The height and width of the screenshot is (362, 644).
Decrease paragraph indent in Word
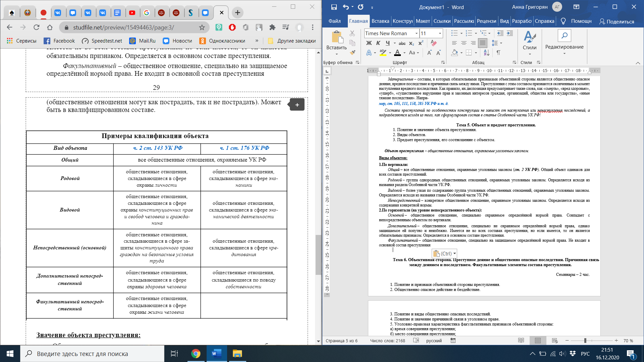[500, 33]
